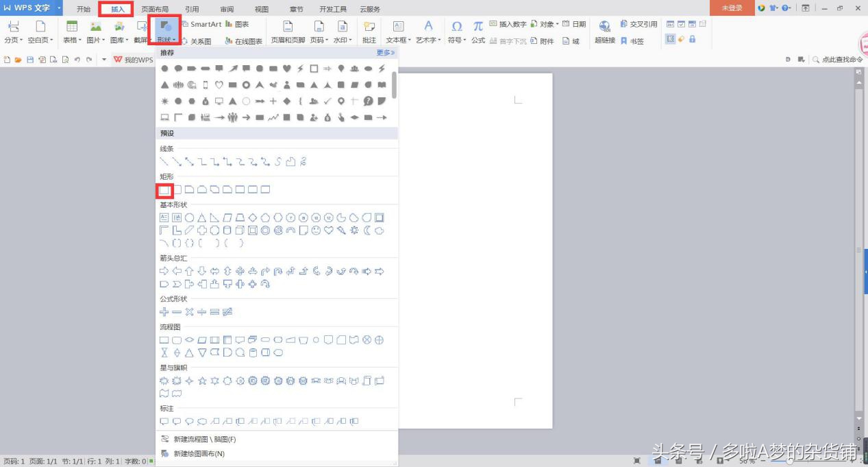The width and height of the screenshot is (868, 467).
Task: Click 新建绘图画布(N) option
Action: coord(199,454)
